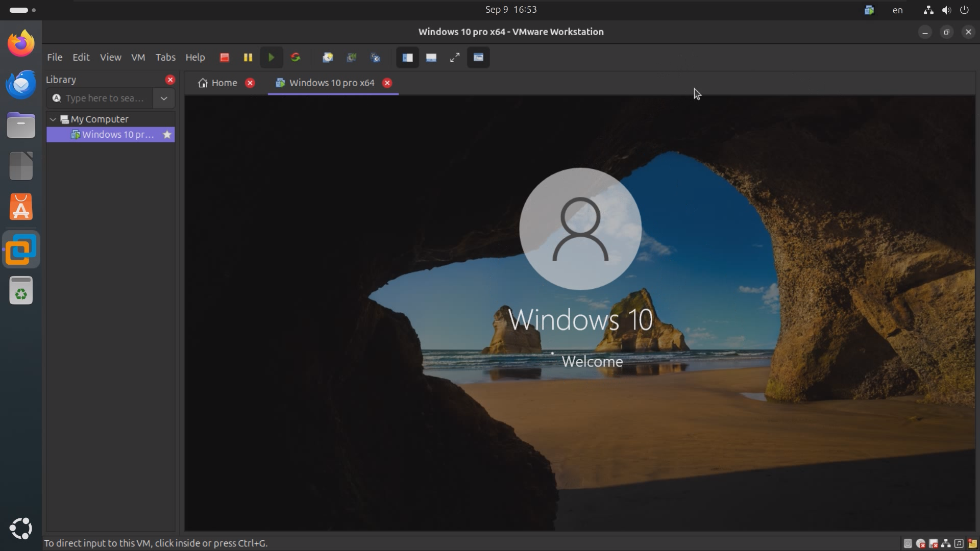
Task: Open the Trash from the dock
Action: [21, 290]
